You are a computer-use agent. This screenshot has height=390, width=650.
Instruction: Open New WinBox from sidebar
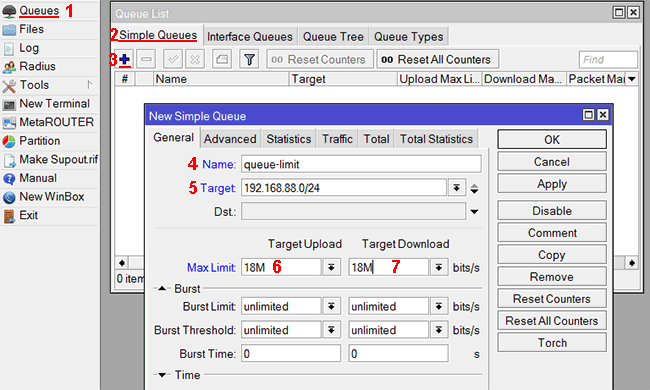[x=52, y=197]
